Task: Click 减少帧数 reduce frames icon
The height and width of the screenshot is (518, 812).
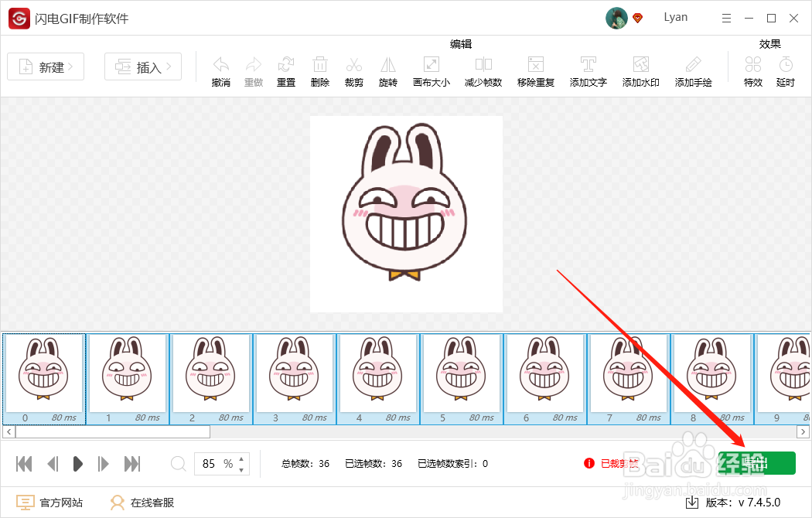Action: click(x=483, y=65)
